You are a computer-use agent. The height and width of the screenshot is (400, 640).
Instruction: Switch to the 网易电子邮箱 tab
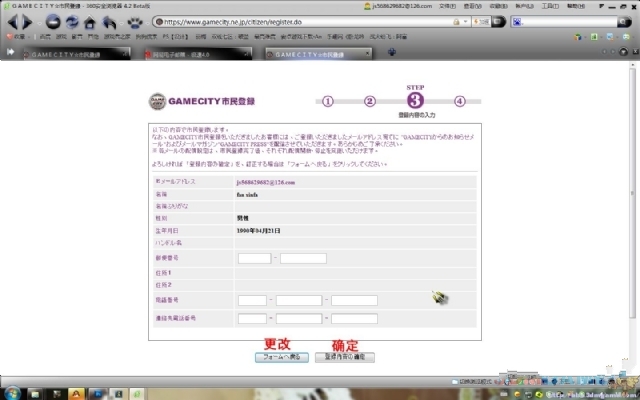pyautogui.click(x=198, y=54)
